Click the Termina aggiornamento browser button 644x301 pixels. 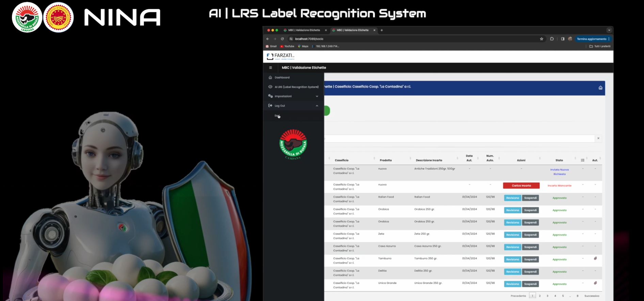(593, 39)
